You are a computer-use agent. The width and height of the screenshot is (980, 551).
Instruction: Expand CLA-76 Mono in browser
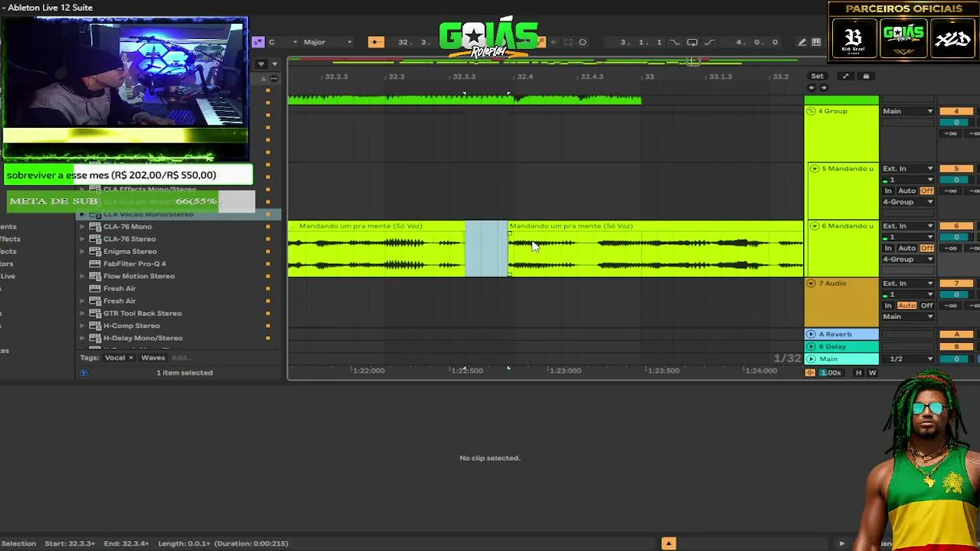coord(82,227)
